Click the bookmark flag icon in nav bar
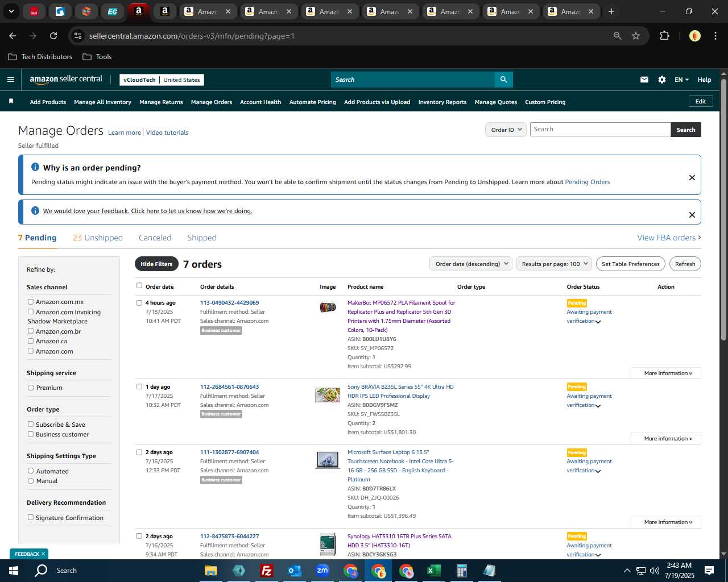 (11, 101)
